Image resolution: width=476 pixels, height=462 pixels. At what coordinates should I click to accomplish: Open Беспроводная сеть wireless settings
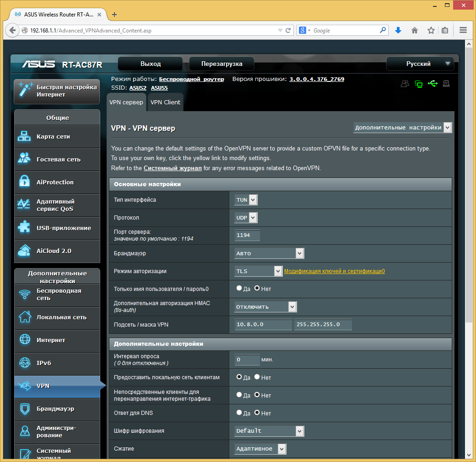(57, 295)
